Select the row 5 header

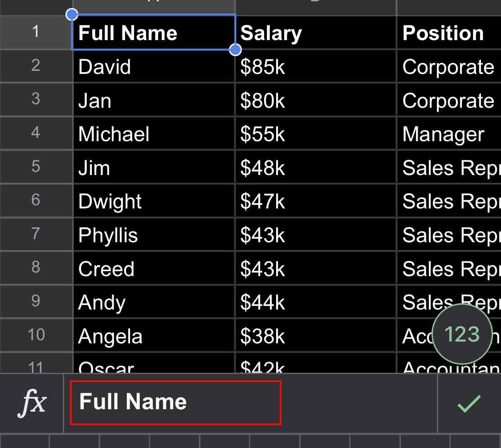(36, 167)
